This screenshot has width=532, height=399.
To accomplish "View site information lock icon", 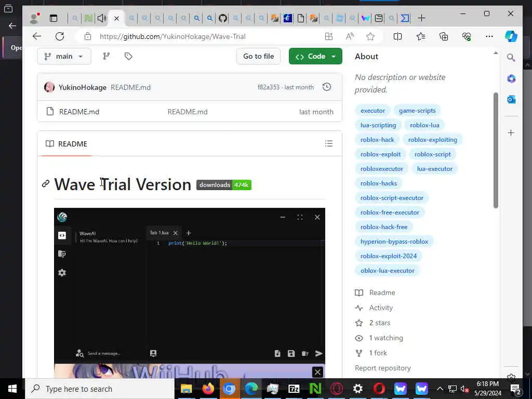I will (x=87, y=36).
